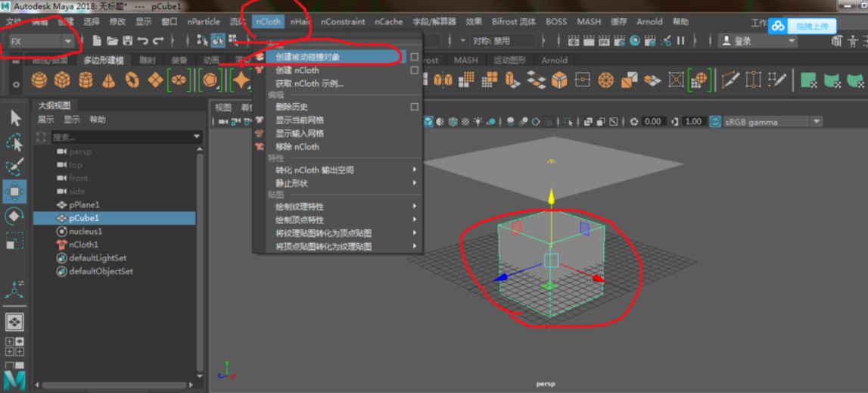Image resolution: width=868 pixels, height=393 pixels.
Task: Select the polygon plane shelf icon
Action: pyautogui.click(x=154, y=80)
